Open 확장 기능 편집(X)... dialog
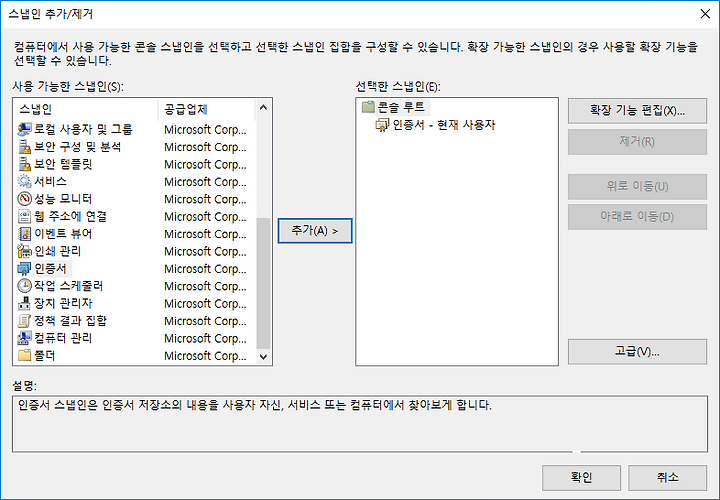The height and width of the screenshot is (500, 720). click(637, 111)
